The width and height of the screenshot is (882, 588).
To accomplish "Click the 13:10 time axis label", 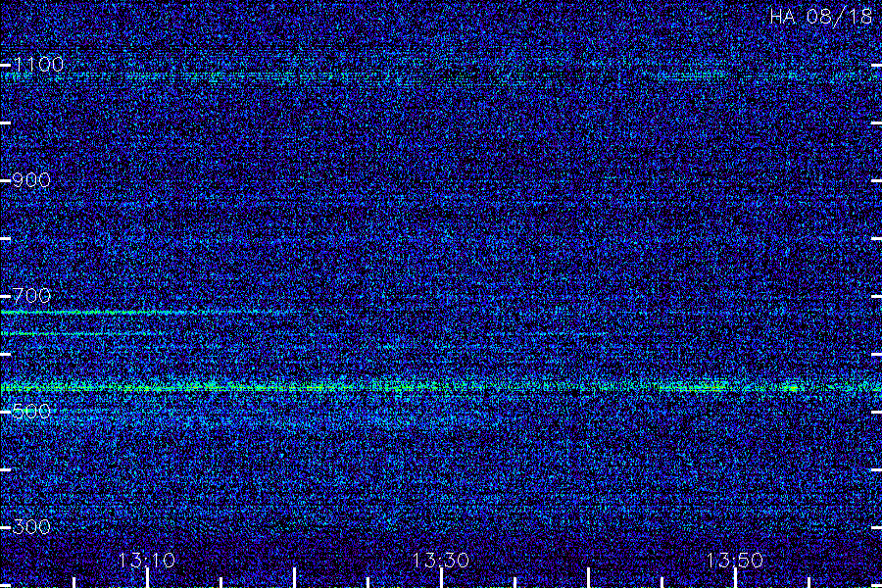I will [147, 560].
